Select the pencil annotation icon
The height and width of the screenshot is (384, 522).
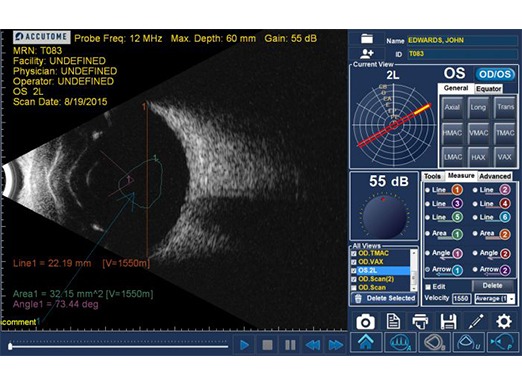476,322
